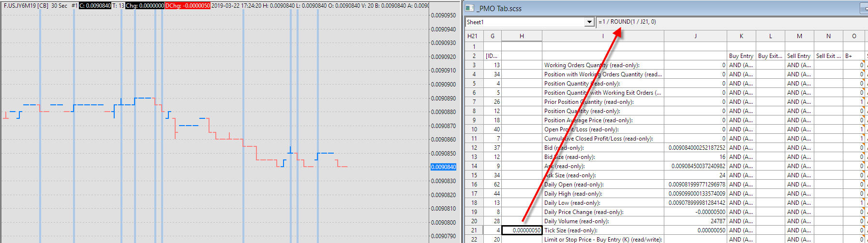
Task: Click the 'Sell Exit ...' header cell
Action: pyautogui.click(x=828, y=56)
